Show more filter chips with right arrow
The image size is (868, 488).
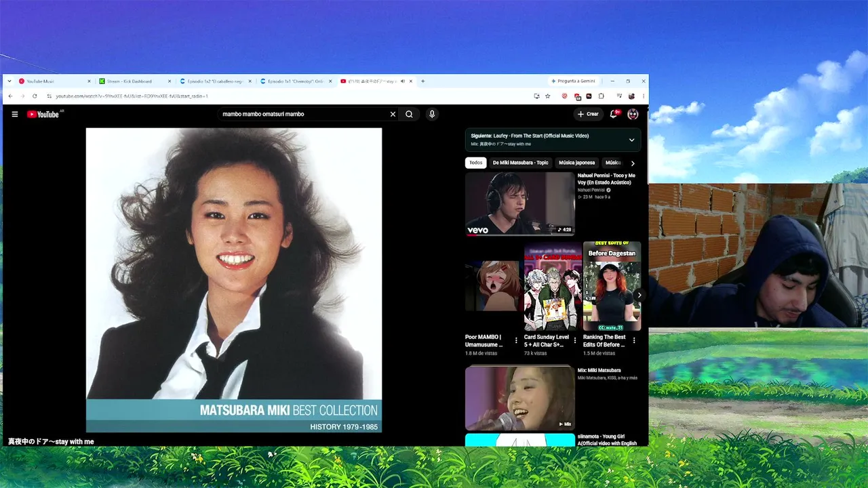633,163
